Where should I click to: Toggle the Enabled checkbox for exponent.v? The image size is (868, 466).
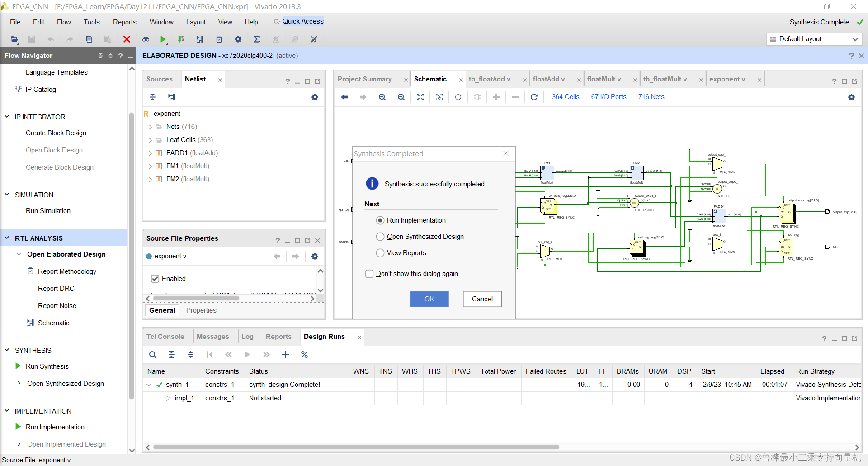155,279
